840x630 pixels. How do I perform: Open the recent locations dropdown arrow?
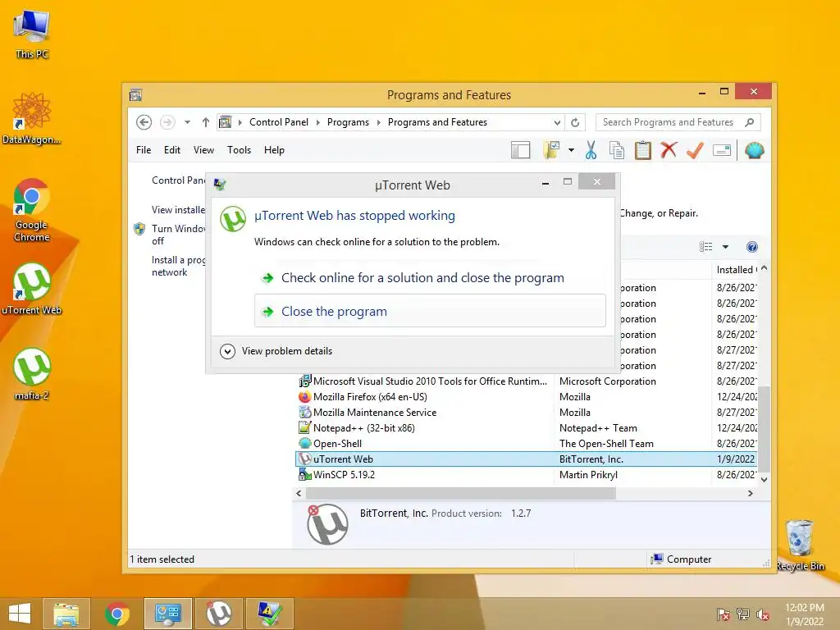tap(188, 122)
